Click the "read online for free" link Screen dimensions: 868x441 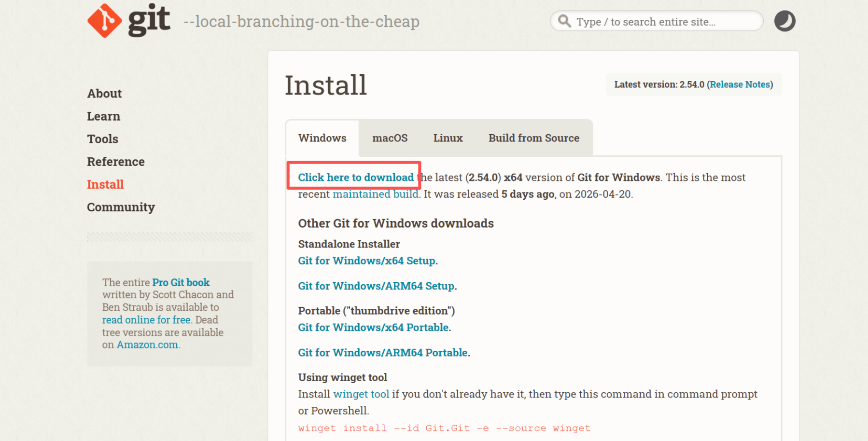click(146, 320)
